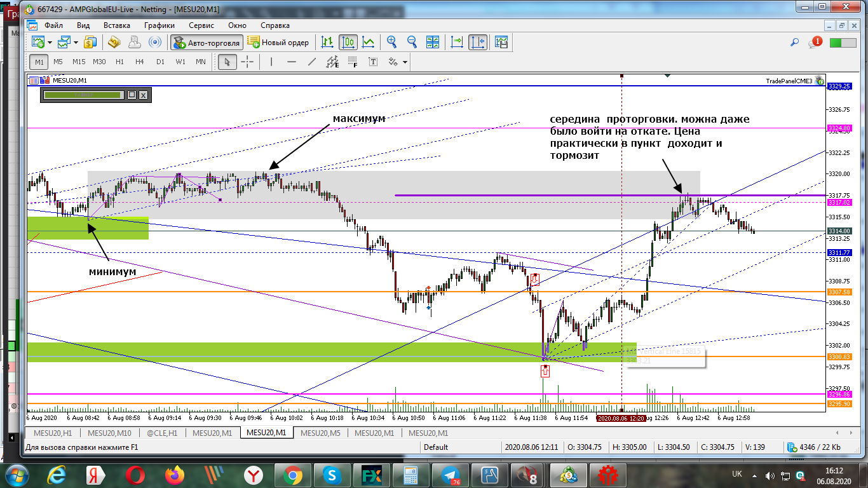The height and width of the screenshot is (488, 868).
Task: Select the trendline drawing tool
Action: (x=312, y=62)
